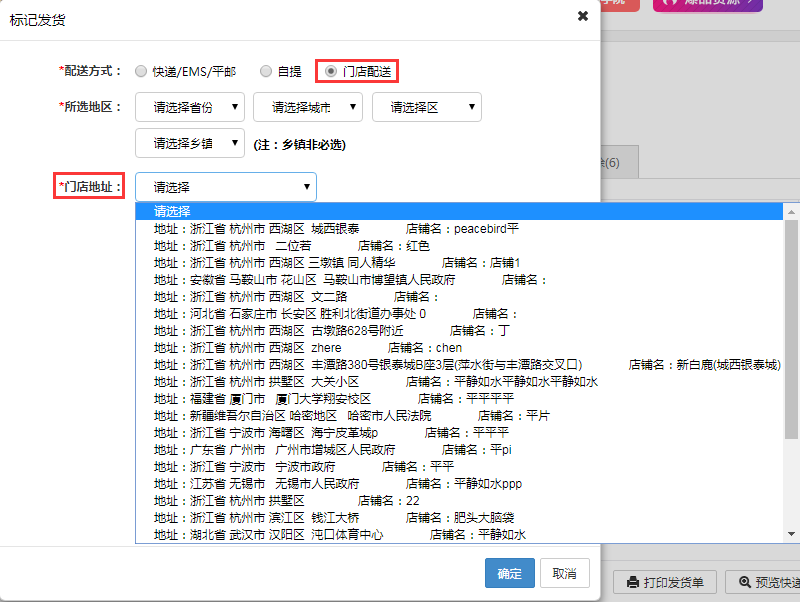Expand the 请选择乡镇 town dropdown

pyautogui.click(x=190, y=143)
